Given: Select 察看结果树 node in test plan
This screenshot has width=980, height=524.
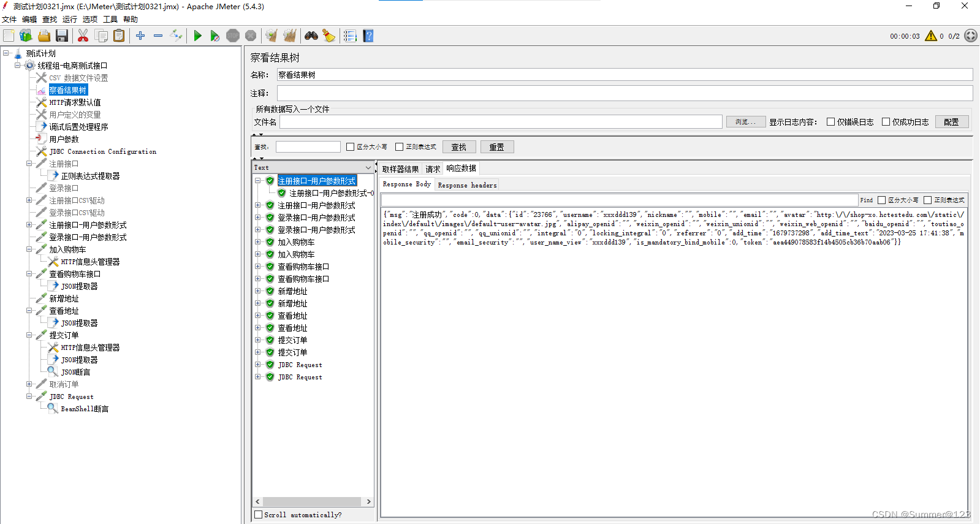Looking at the screenshot, I should [x=68, y=90].
